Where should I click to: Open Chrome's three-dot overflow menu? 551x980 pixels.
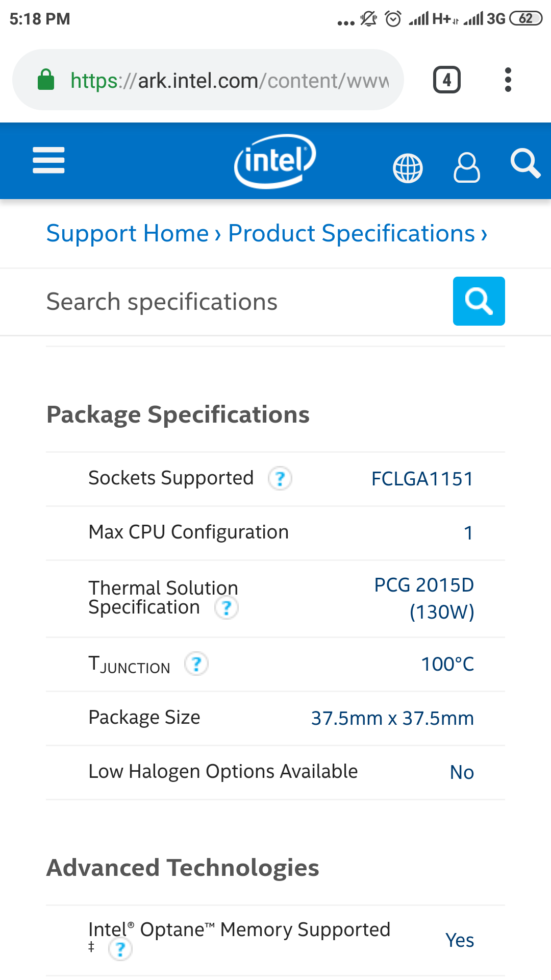click(x=508, y=80)
